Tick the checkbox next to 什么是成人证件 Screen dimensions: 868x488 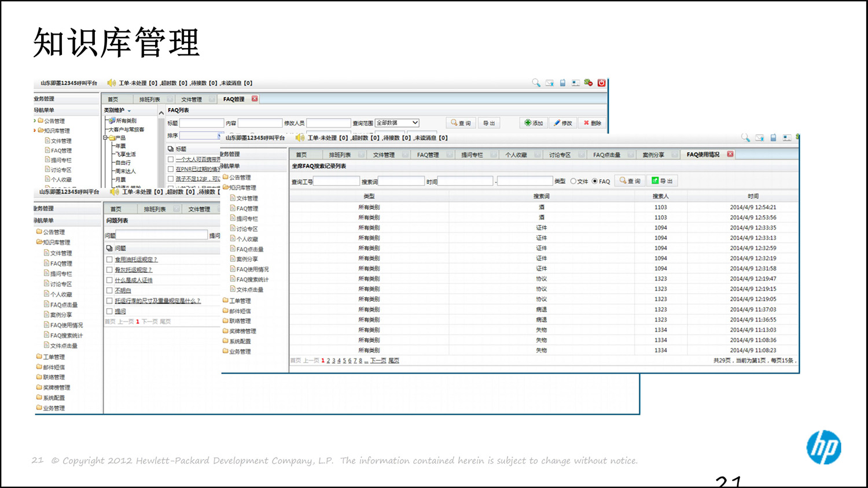tap(109, 280)
